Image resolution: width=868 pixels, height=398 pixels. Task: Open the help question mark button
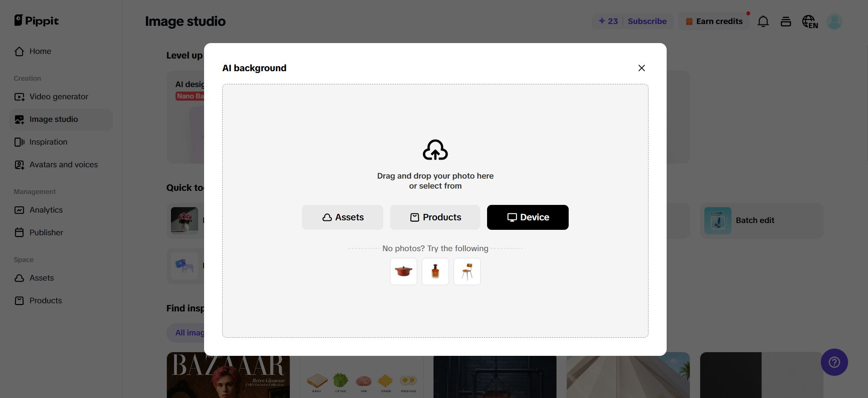834,362
